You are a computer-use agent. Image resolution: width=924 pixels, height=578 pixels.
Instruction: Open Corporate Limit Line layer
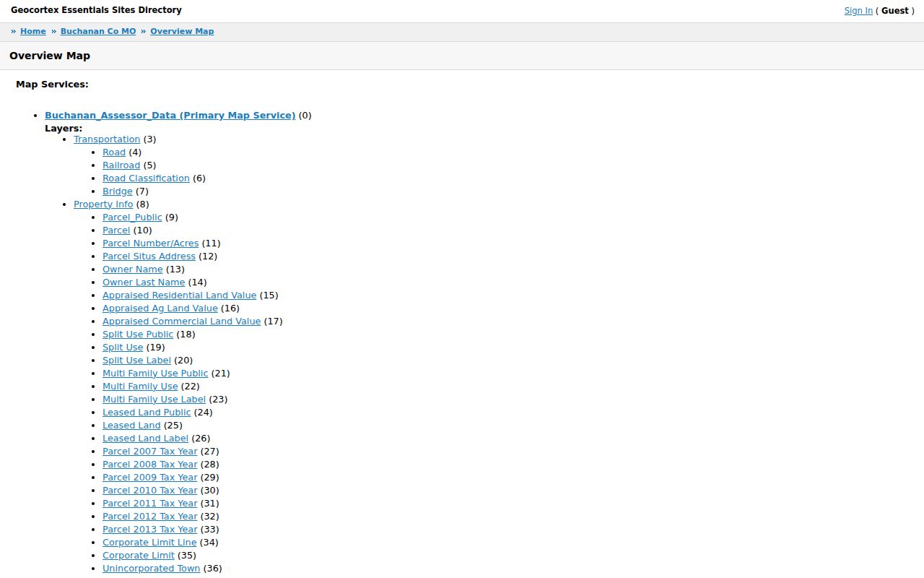[x=149, y=543]
